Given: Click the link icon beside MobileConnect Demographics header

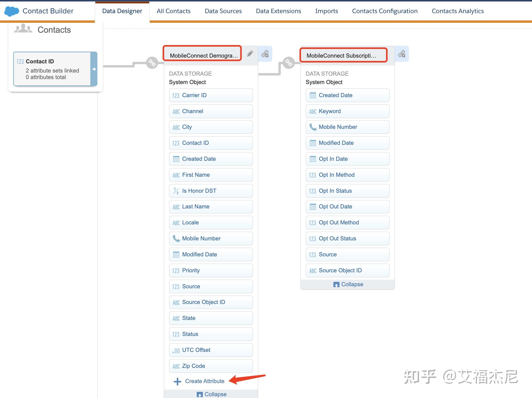Looking at the screenshot, I should pyautogui.click(x=265, y=53).
